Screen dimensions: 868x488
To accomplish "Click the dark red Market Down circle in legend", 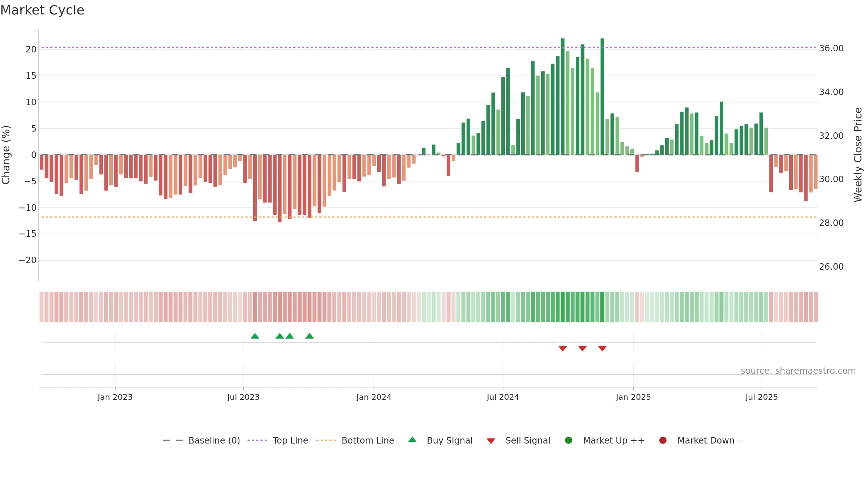I will (x=663, y=440).
